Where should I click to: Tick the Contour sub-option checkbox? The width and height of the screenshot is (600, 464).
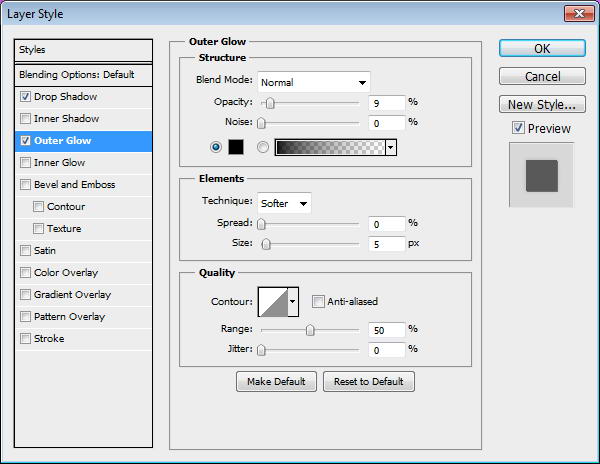(38, 207)
